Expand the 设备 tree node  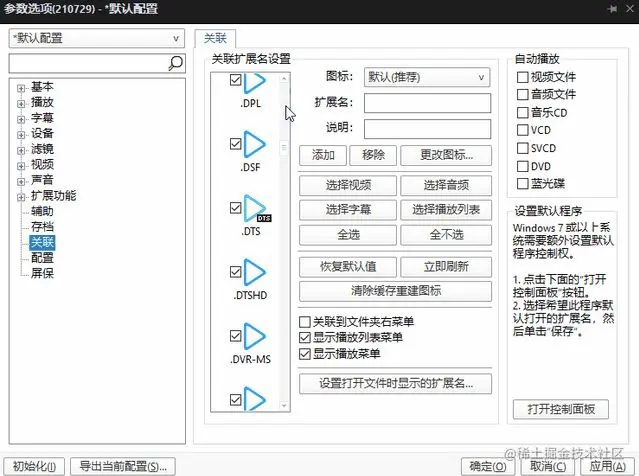pyautogui.click(x=21, y=134)
